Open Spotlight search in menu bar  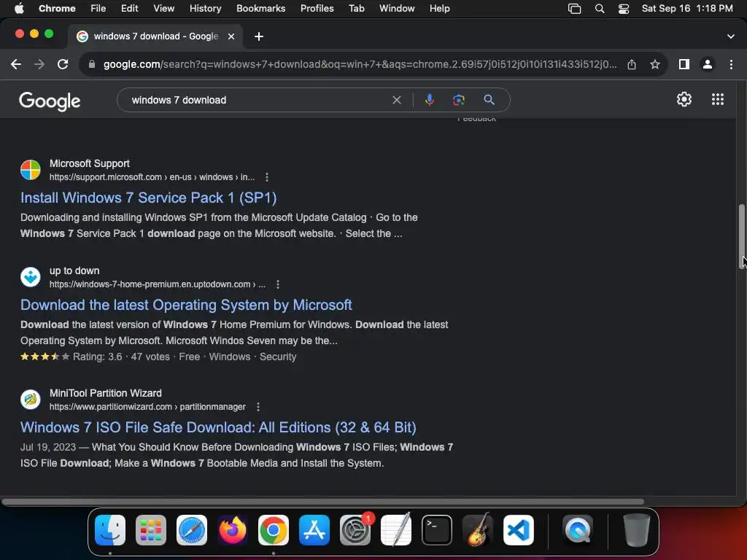click(600, 9)
